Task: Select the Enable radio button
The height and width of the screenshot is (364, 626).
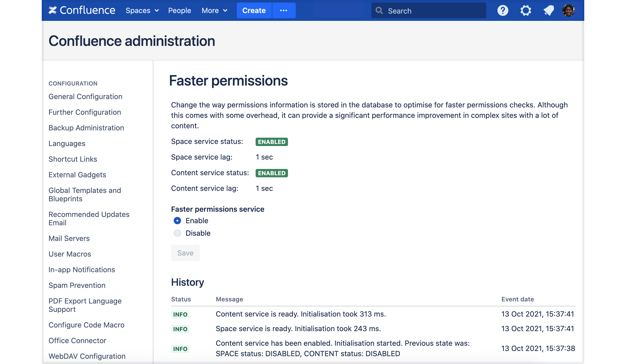Action: [x=177, y=221]
